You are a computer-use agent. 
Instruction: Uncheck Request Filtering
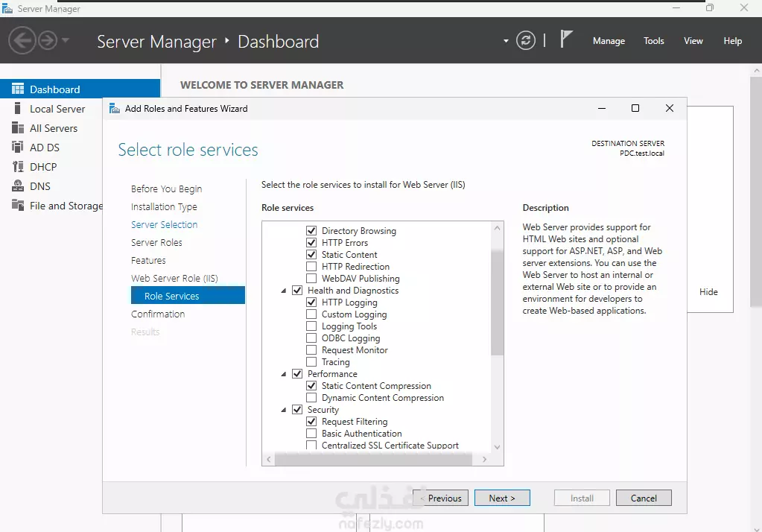(311, 421)
